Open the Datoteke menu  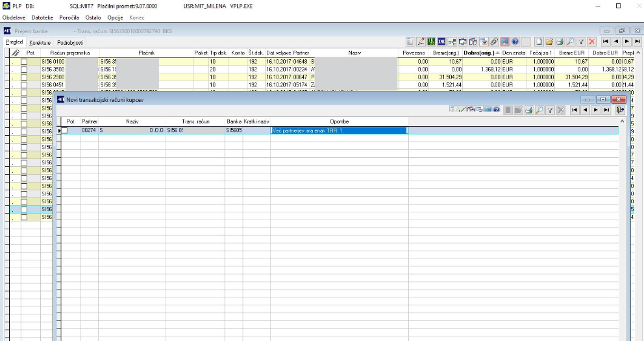[42, 18]
